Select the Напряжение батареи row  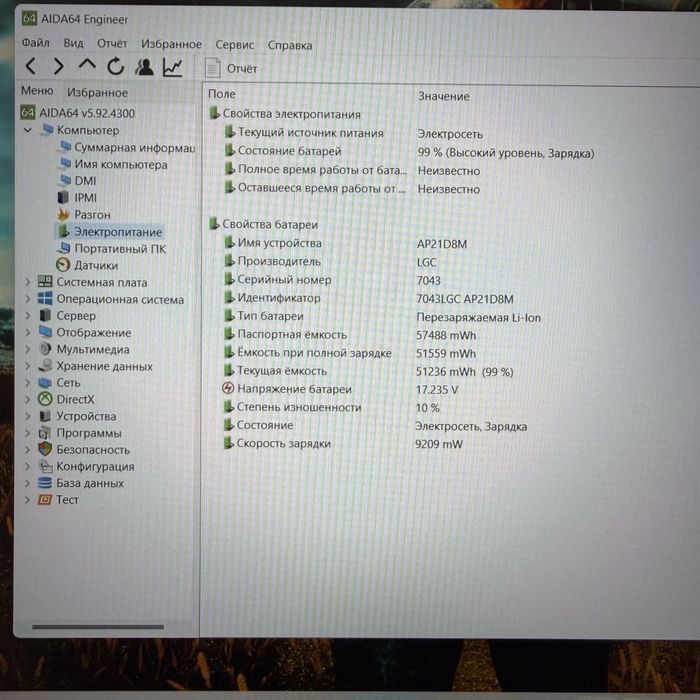(x=340, y=389)
